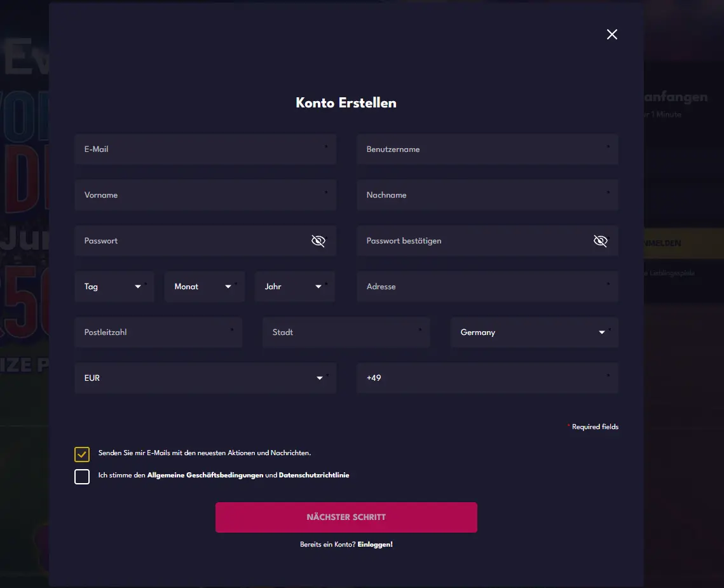The height and width of the screenshot is (588, 724).
Task: Select the Vorname input
Action: click(205, 195)
